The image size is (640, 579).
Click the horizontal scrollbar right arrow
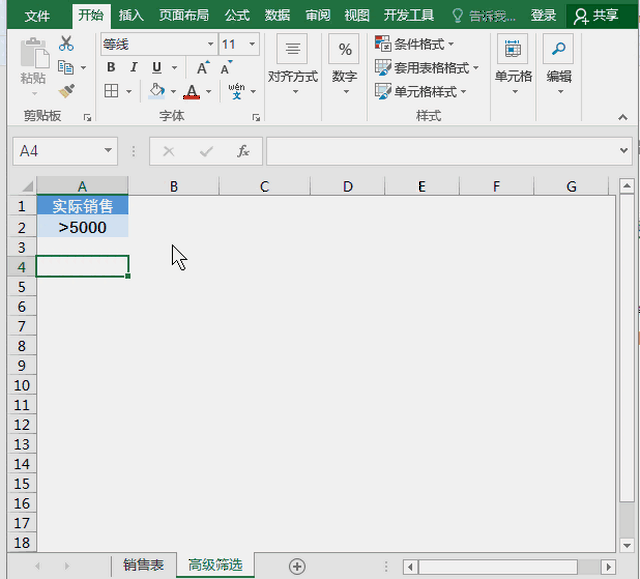click(609, 567)
